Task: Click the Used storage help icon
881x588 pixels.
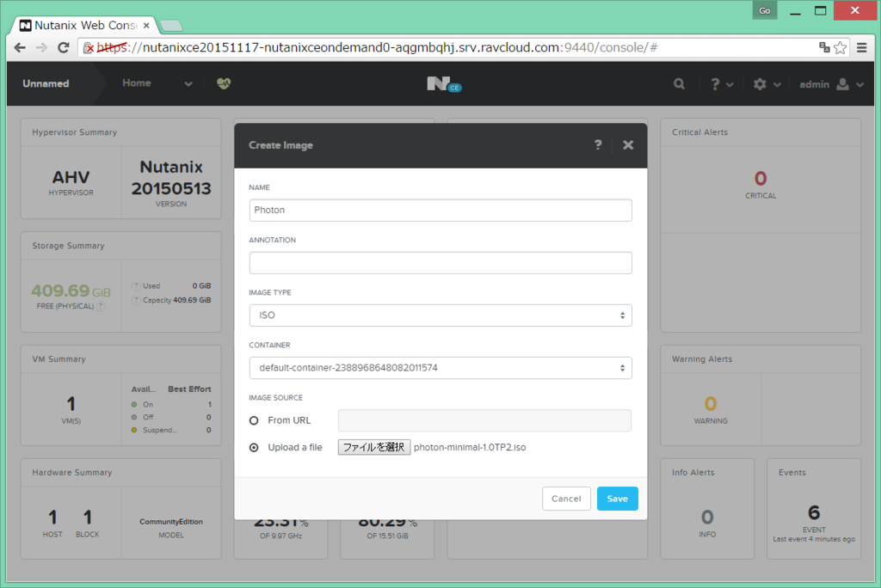Action: coord(136,286)
